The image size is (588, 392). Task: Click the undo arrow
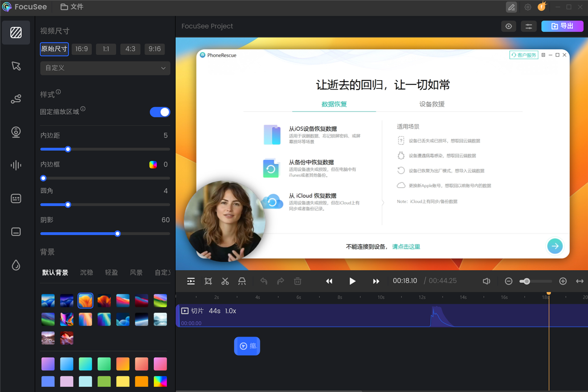pyautogui.click(x=264, y=281)
